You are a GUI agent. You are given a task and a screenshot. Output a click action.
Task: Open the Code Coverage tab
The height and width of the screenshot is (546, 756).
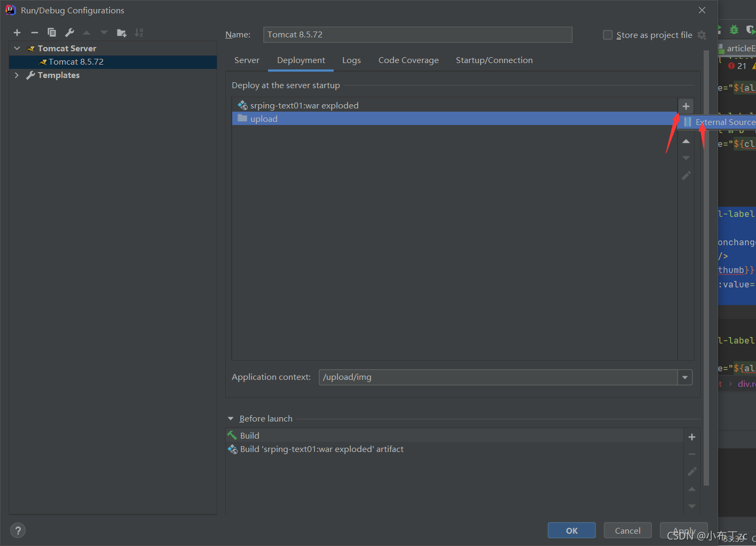[408, 60]
